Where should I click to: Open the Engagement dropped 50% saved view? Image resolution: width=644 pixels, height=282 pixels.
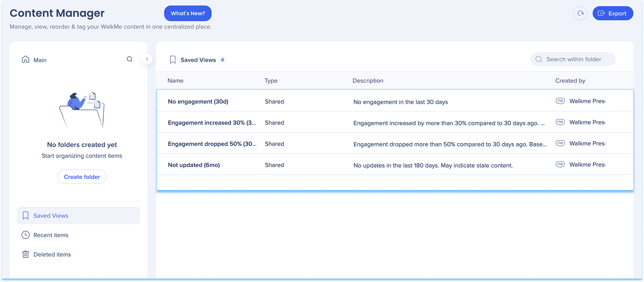point(212,144)
